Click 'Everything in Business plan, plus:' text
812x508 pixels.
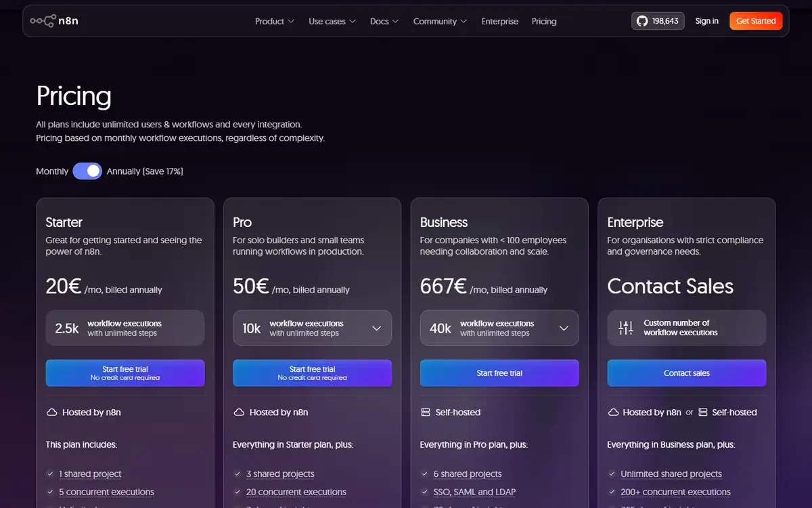[671, 445]
